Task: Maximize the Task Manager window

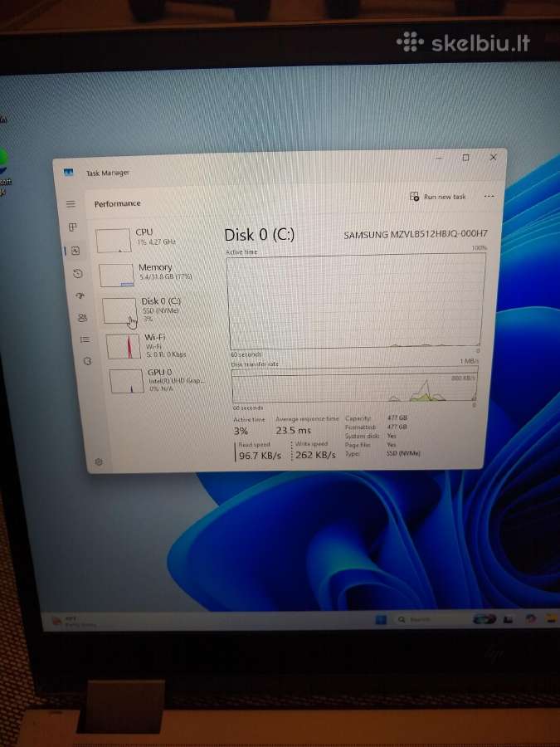Action: pos(465,157)
